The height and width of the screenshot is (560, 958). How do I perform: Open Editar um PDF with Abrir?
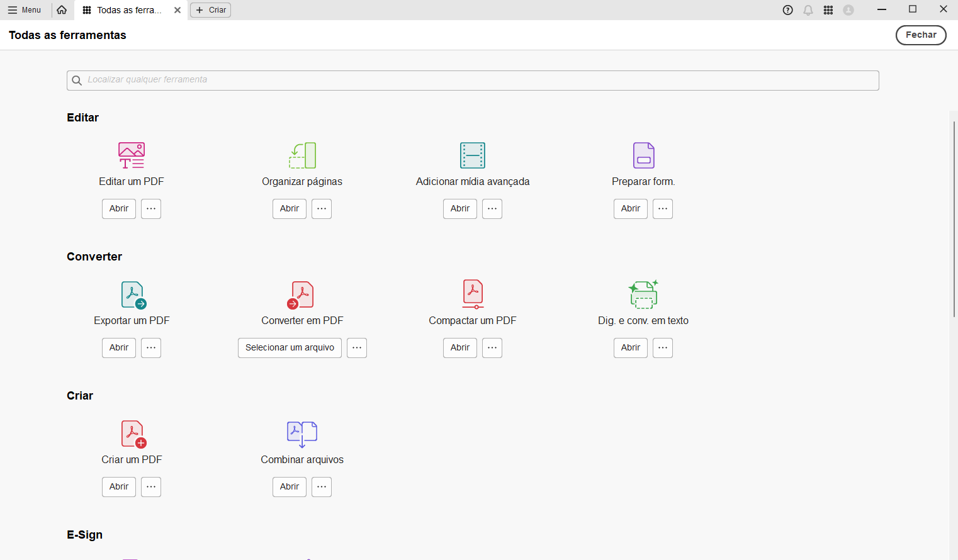coord(119,209)
